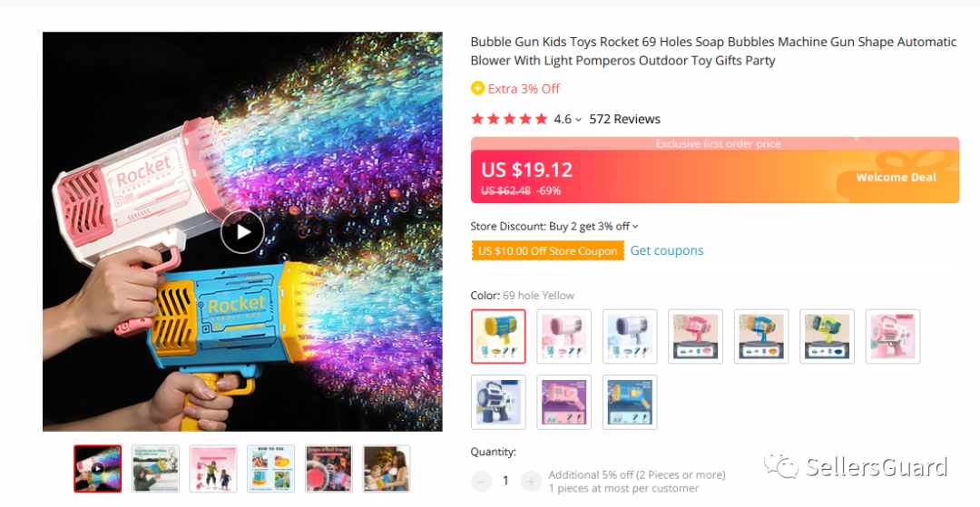Expand the 4.6 rating dropdown arrow
Screen dimensions: 980x507
(x=578, y=120)
